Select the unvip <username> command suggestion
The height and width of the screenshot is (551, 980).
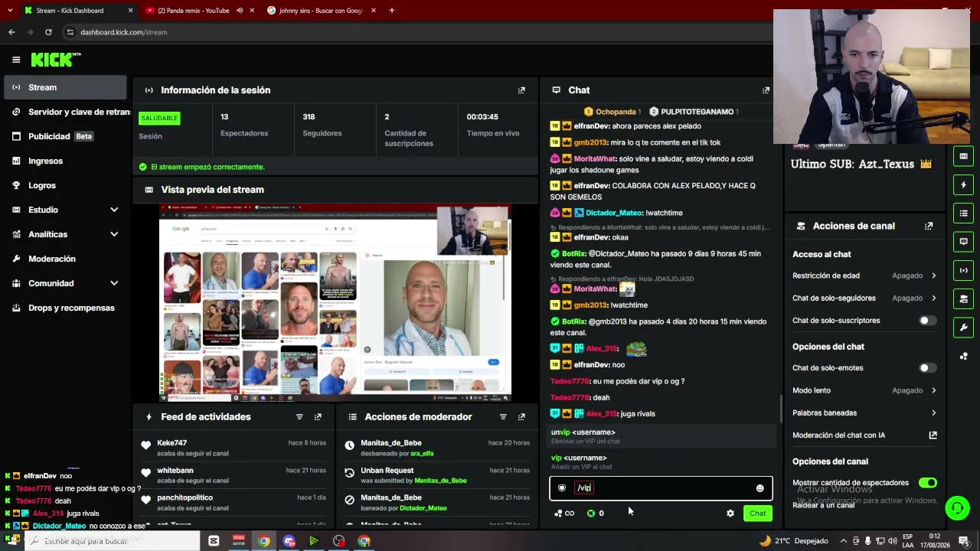(661, 436)
